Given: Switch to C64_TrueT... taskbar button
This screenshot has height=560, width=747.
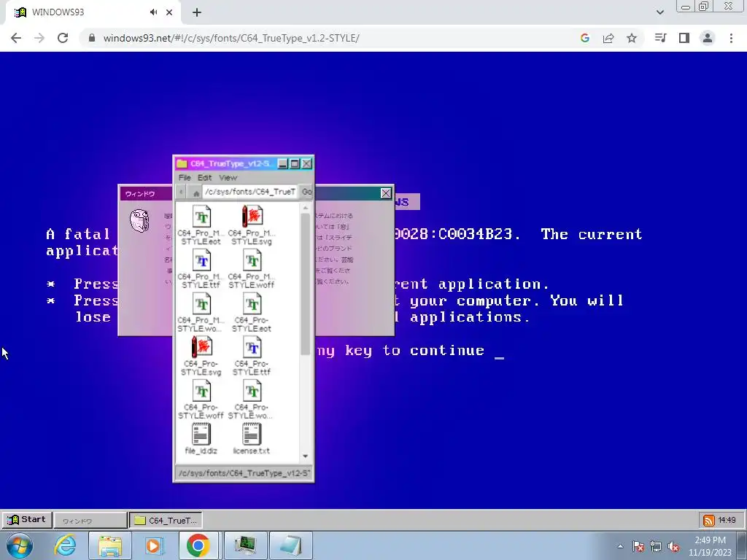Looking at the screenshot, I should pyautogui.click(x=166, y=521).
